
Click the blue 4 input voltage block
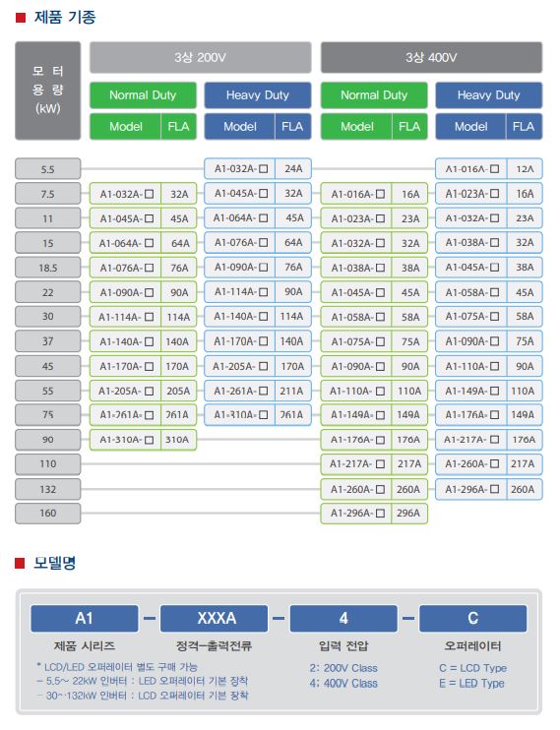pyautogui.click(x=343, y=618)
